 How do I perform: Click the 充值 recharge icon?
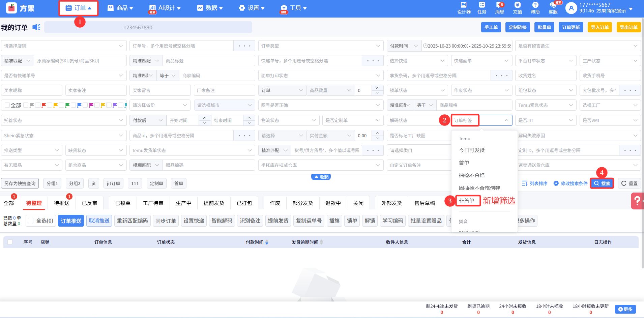(x=517, y=8)
